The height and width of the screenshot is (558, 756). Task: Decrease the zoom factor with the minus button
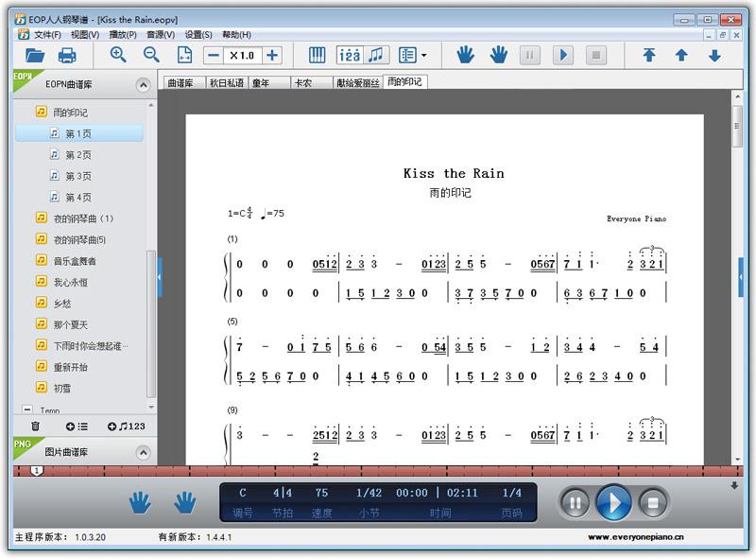click(214, 56)
